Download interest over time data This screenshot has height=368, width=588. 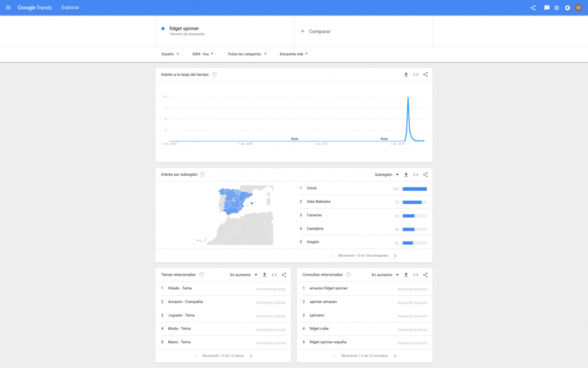[x=406, y=75]
